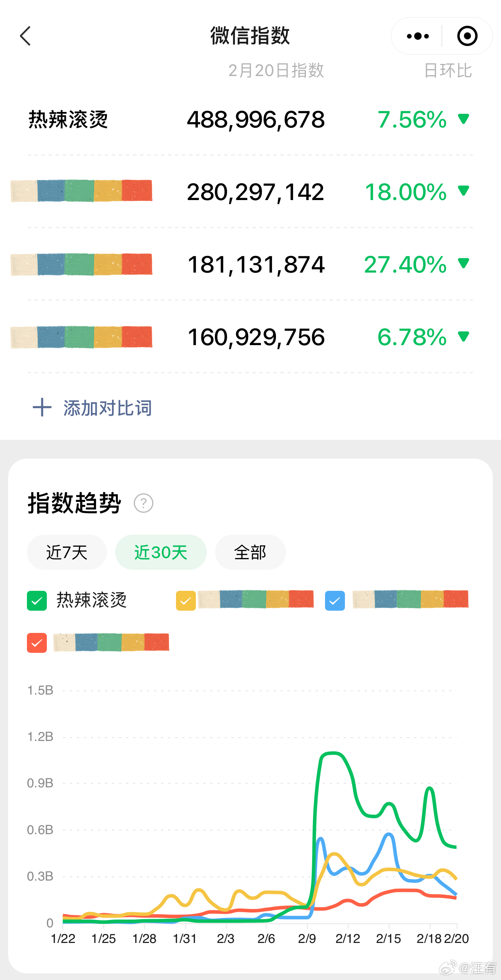Viewport: 501px width, 980px height.
Task: Show the 全部 time range
Action: point(250,552)
